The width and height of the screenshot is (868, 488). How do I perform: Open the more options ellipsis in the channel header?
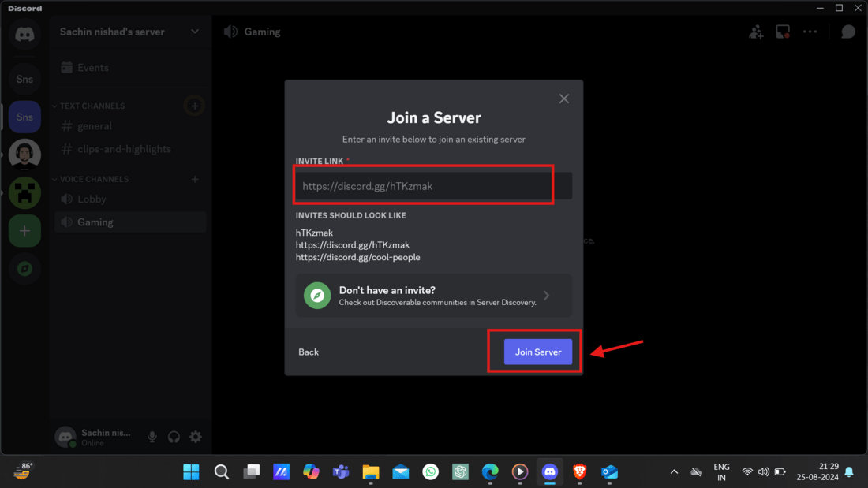pyautogui.click(x=810, y=32)
